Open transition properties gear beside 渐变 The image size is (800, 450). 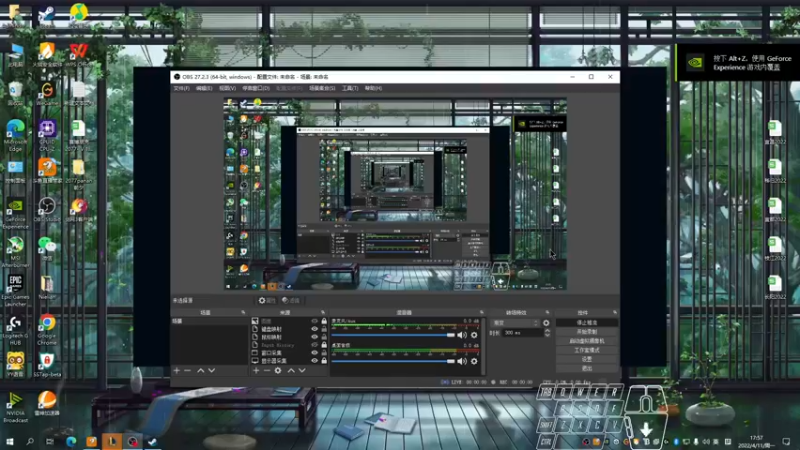pyautogui.click(x=546, y=323)
